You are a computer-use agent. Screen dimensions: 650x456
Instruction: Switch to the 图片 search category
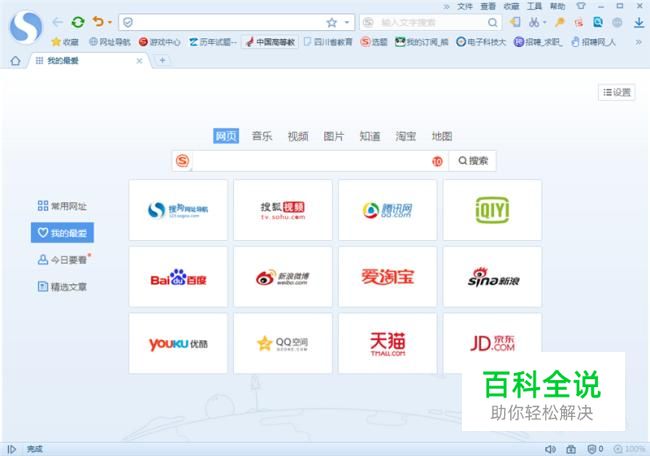pos(334,136)
